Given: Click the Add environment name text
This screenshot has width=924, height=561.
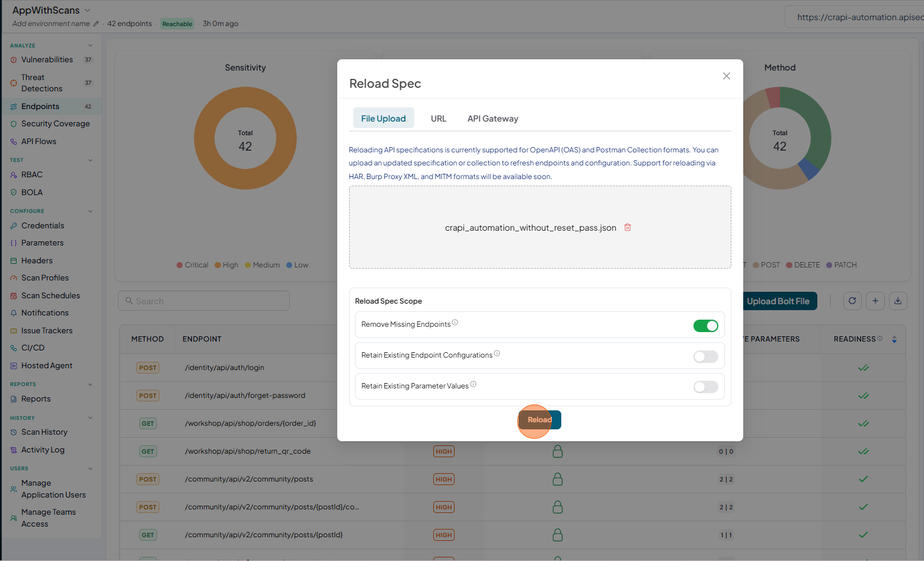Looking at the screenshot, I should [x=51, y=24].
